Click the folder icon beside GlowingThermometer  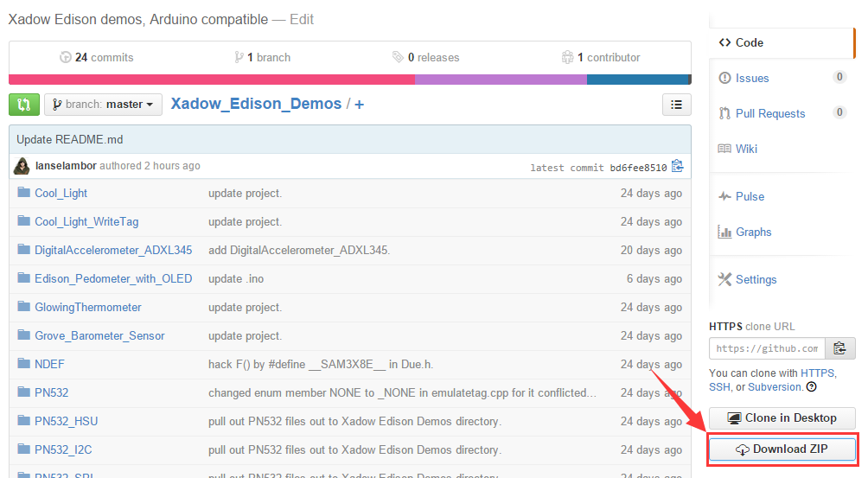(23, 306)
